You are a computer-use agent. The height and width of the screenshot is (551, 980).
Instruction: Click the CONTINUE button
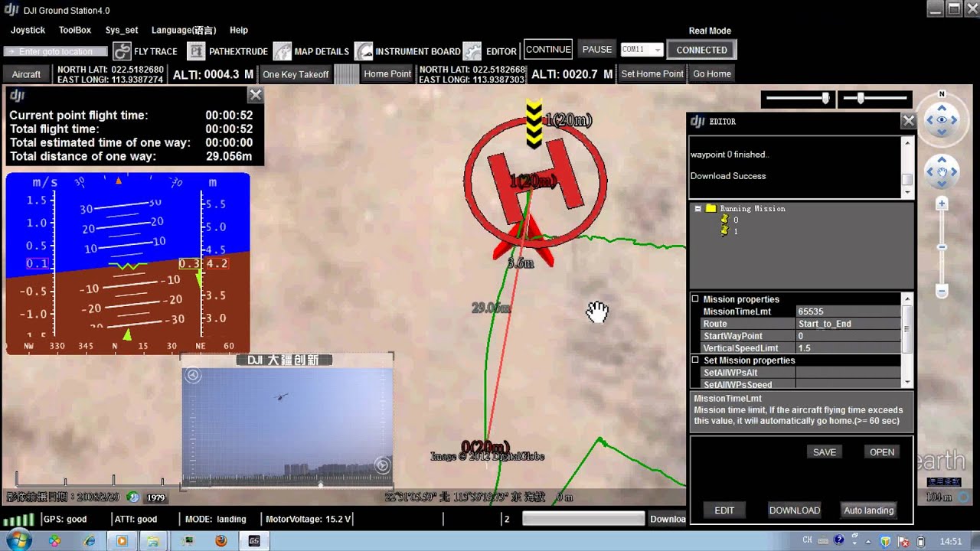pyautogui.click(x=548, y=49)
